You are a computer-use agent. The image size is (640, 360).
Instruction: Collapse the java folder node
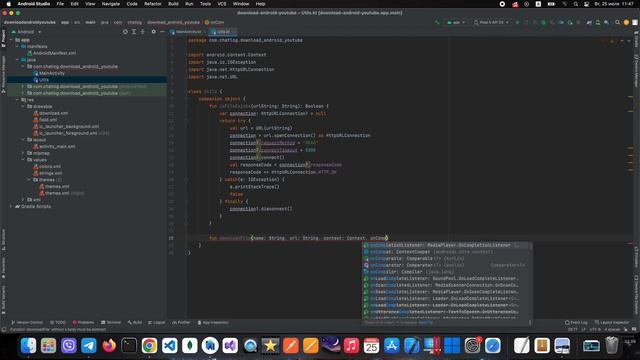pos(17,60)
